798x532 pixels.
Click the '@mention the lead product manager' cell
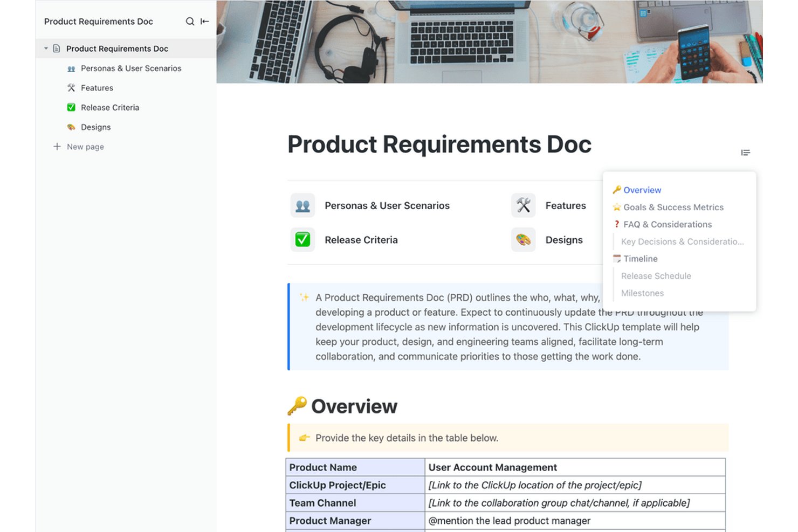point(575,521)
